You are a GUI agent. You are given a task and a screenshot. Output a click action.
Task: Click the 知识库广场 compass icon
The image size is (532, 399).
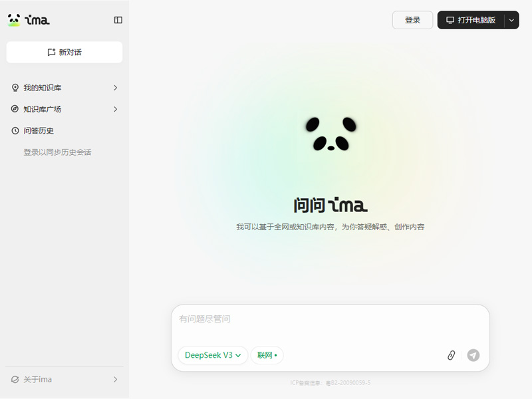[15, 109]
